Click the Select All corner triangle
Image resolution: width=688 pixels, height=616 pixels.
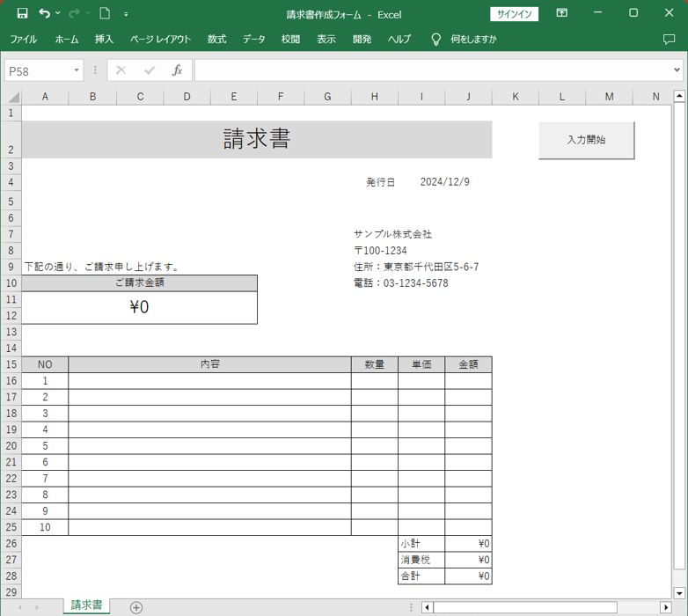(x=12, y=97)
